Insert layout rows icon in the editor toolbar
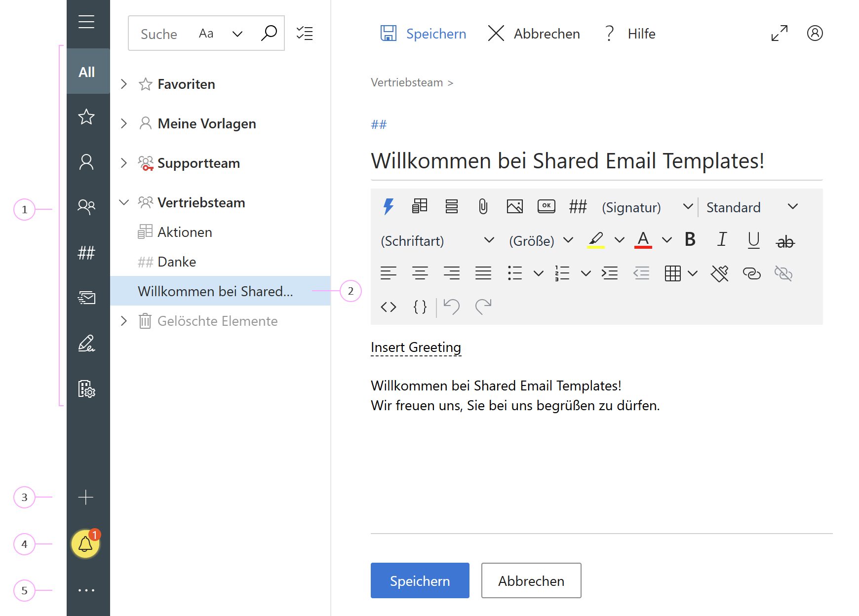The height and width of the screenshot is (616, 859). [x=451, y=206]
